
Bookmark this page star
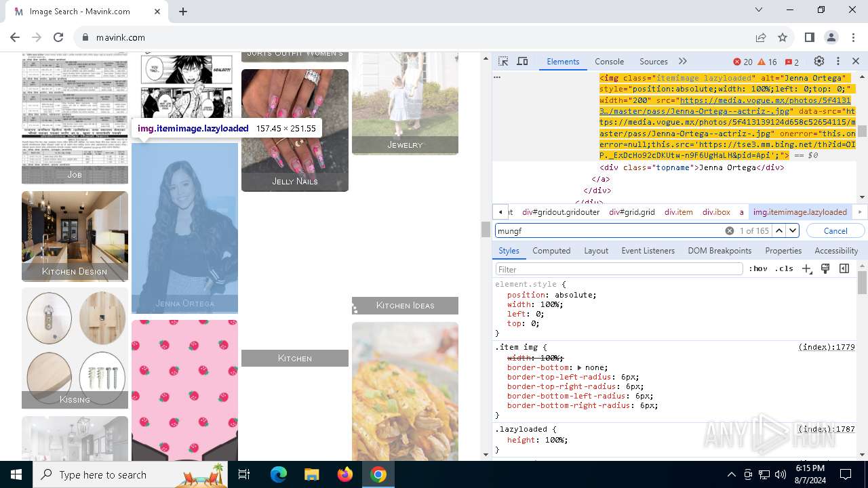[x=783, y=37]
